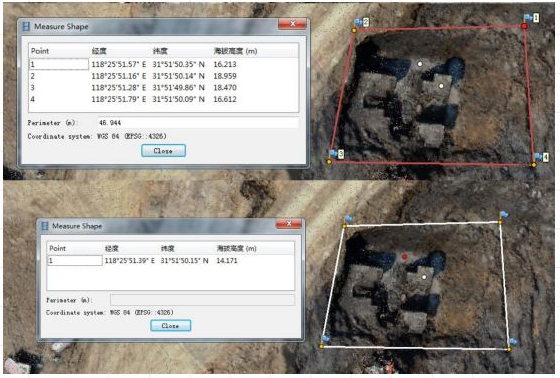Viewport: 560px width, 378px height.
Task: Click the Measure Shape icon in upper dialog title
Action: 26,26
